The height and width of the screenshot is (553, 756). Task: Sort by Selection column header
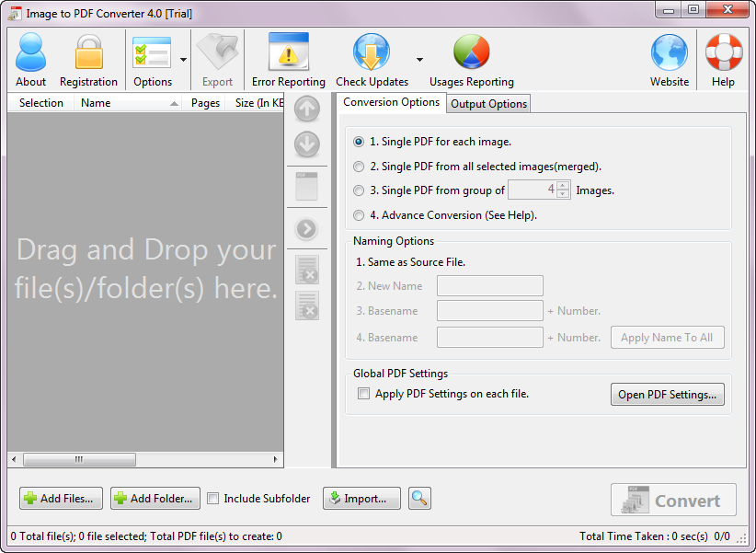click(41, 103)
